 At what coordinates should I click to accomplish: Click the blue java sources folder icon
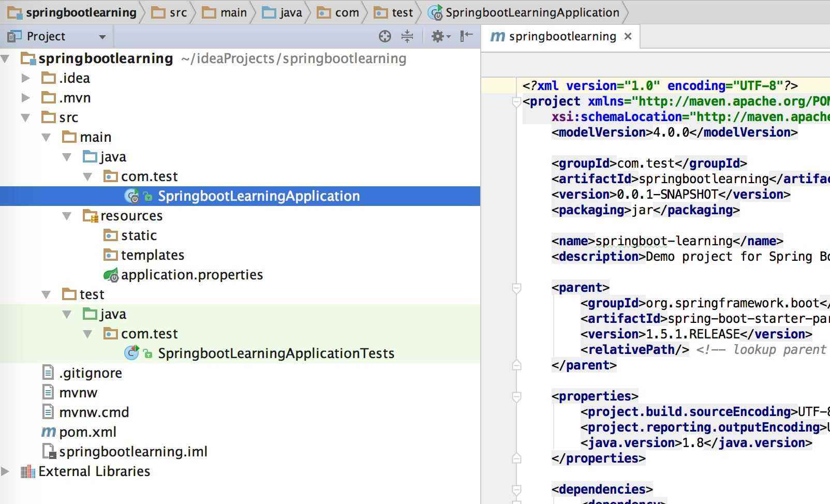pos(90,157)
